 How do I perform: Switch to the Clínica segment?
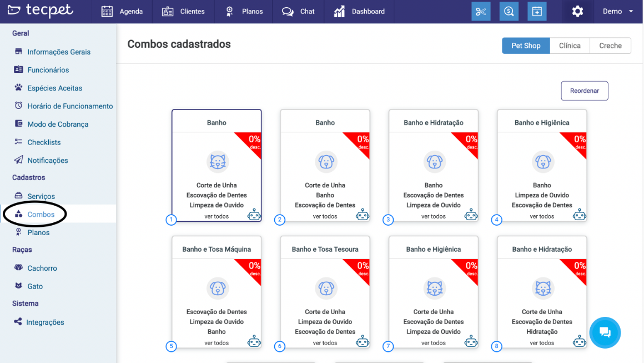pyautogui.click(x=570, y=46)
